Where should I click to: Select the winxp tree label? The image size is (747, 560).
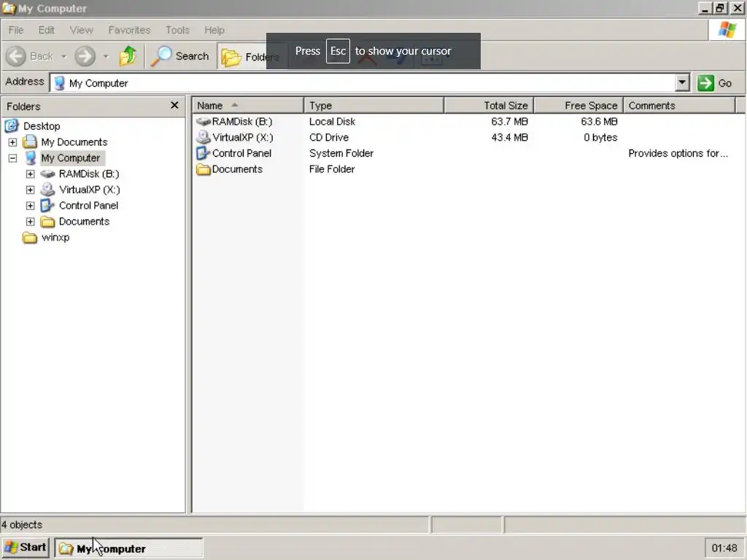[x=55, y=237]
